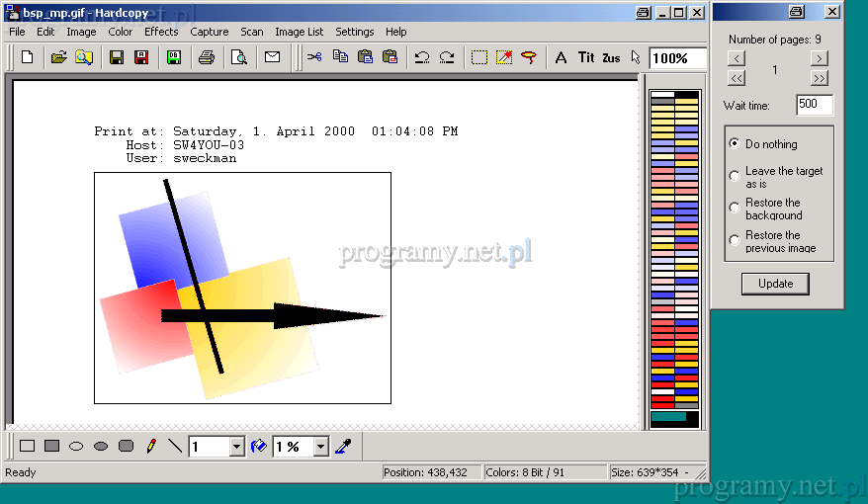Viewport: 868px width, 504px height.
Task: Go to last page with >> button
Action: pyautogui.click(x=820, y=78)
